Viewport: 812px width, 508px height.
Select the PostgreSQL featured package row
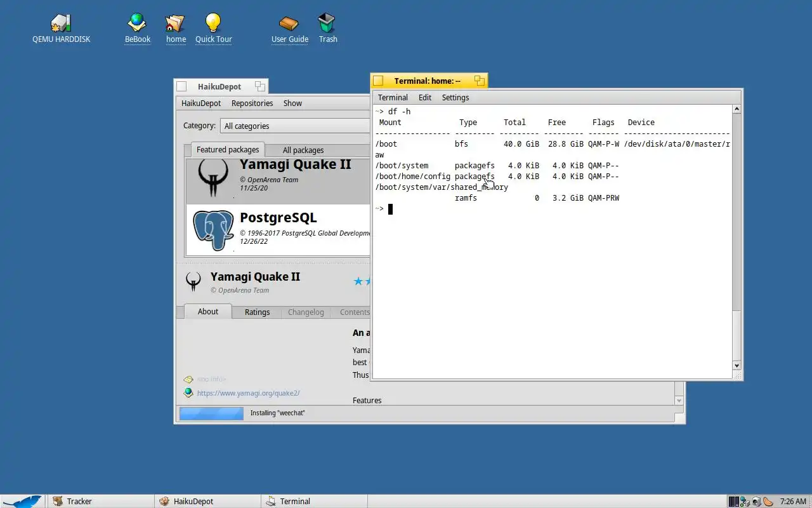278,229
